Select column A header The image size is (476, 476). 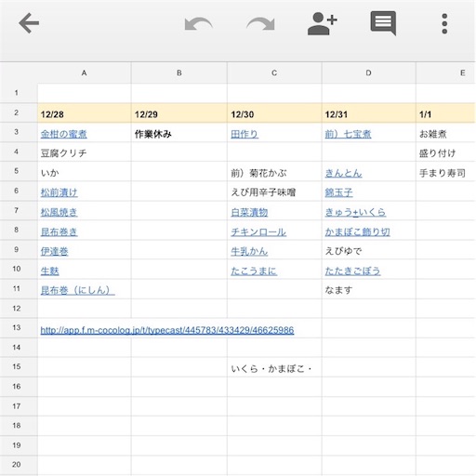click(85, 73)
